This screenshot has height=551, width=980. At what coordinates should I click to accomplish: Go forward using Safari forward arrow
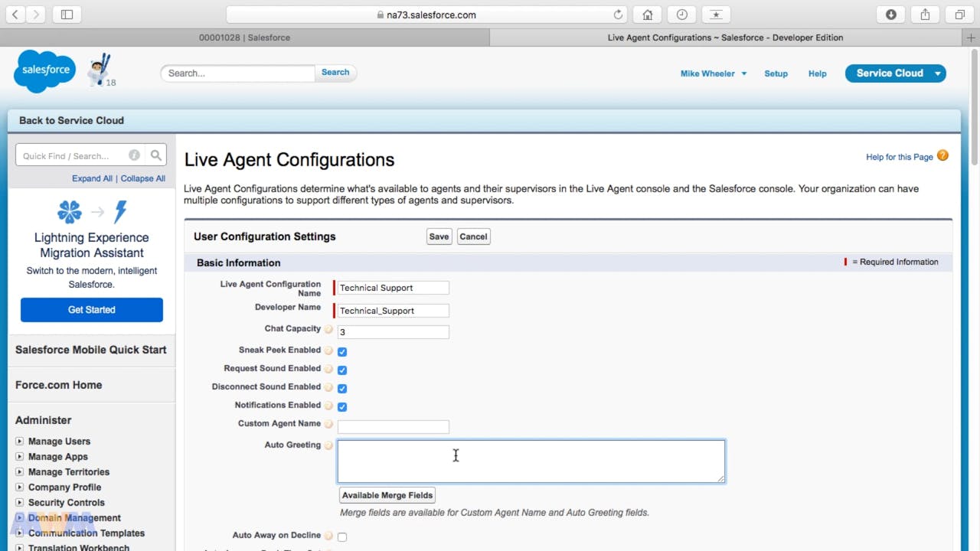(36, 15)
